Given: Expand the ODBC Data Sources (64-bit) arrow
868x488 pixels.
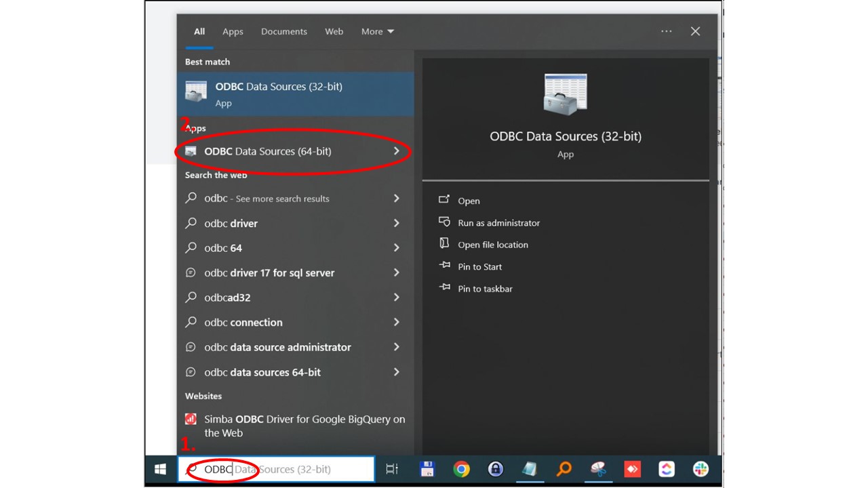Looking at the screenshot, I should point(397,151).
